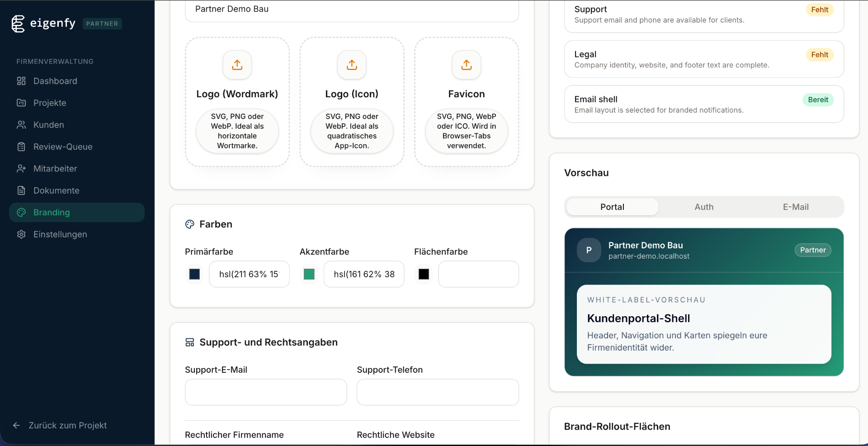Go to Kunden in the sidebar

coord(48,125)
